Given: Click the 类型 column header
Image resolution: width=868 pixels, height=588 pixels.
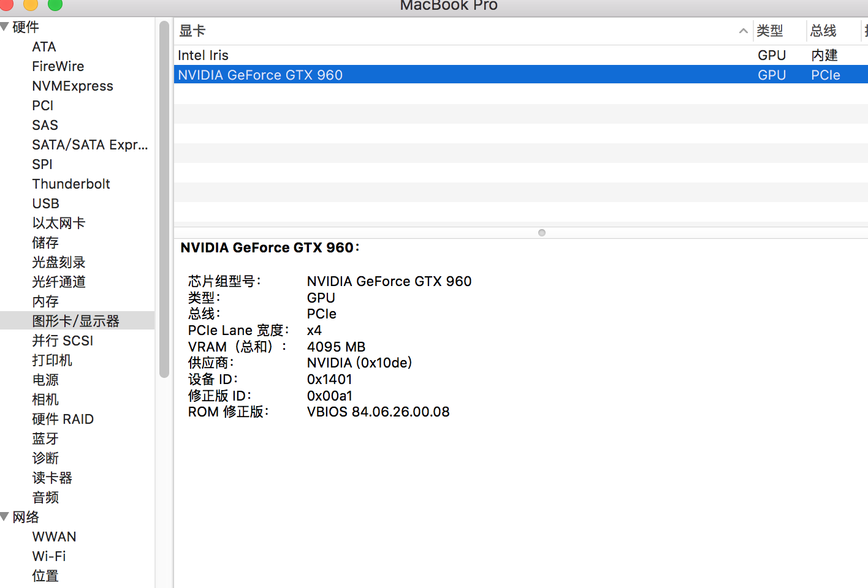Looking at the screenshot, I should [x=770, y=31].
